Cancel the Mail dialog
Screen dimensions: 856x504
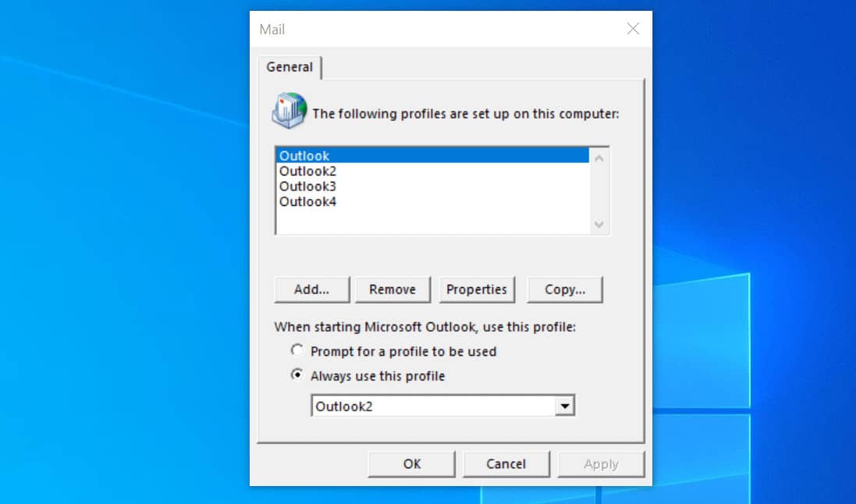coord(506,463)
